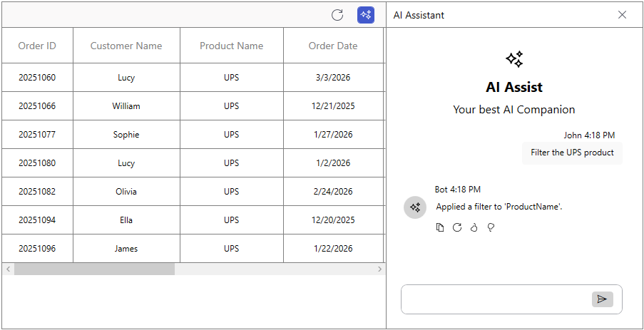Click customer name Sophie

pos(126,135)
